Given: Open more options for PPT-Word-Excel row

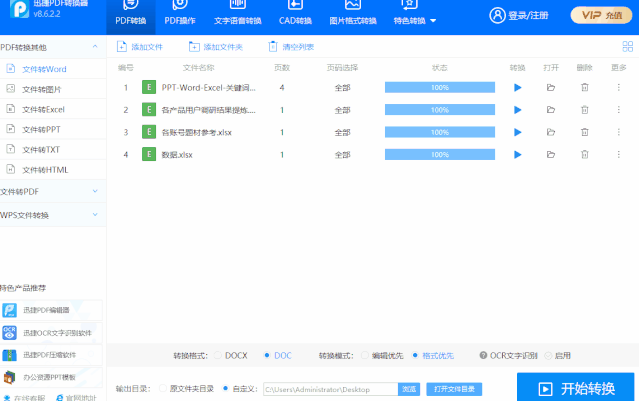Looking at the screenshot, I should pos(619,87).
